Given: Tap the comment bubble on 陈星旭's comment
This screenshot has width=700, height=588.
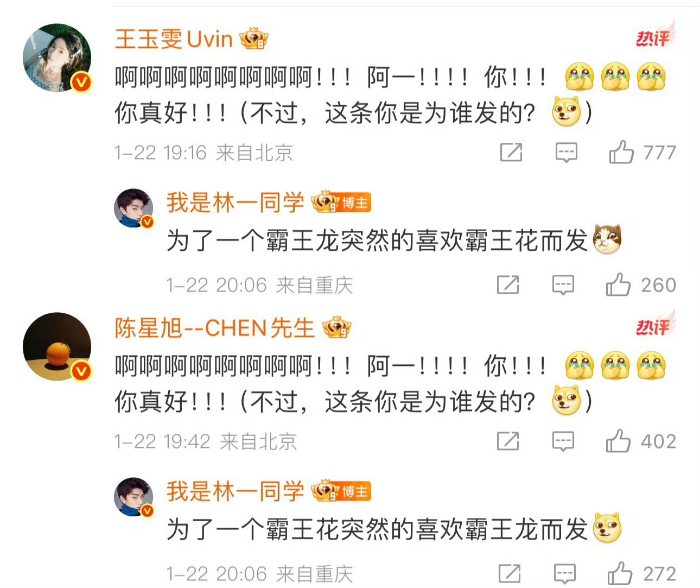Looking at the screenshot, I should 563,441.
